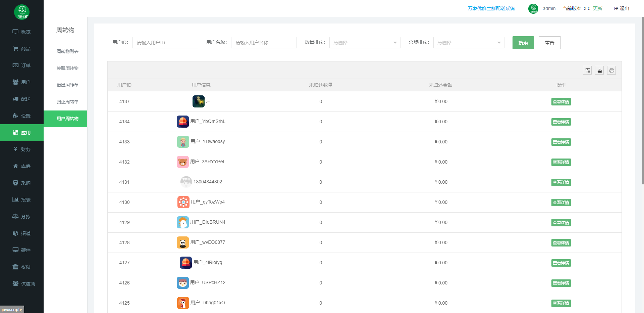The width and height of the screenshot is (644, 313).
Task: Click the 设置 puzzle piece icon
Action: tap(15, 116)
